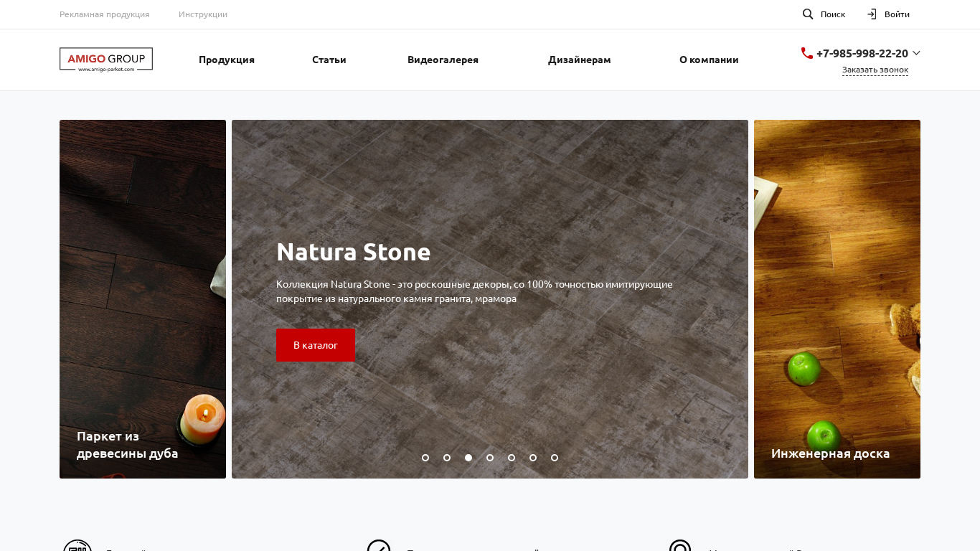Jump to the last slider dot
Viewport: 980px width, 551px height.
(x=555, y=458)
